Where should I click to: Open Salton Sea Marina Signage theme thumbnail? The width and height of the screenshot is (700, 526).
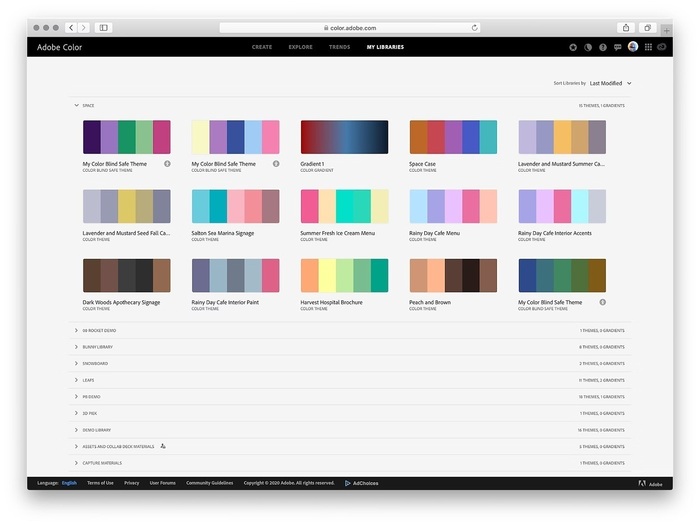coord(235,206)
